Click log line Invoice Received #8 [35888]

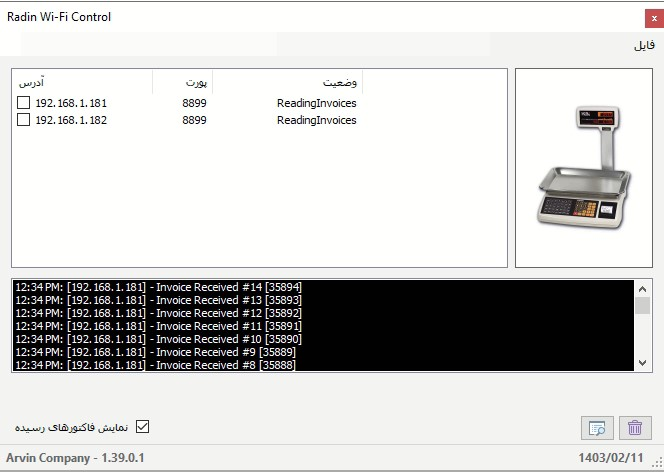coord(155,365)
